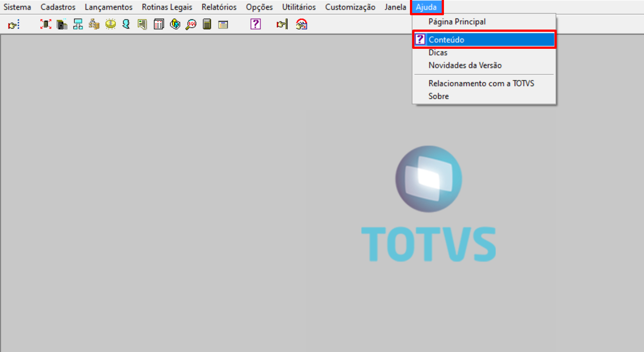Choose Página Principal from the Ajuda menu
644x352 pixels.
[x=484, y=21]
